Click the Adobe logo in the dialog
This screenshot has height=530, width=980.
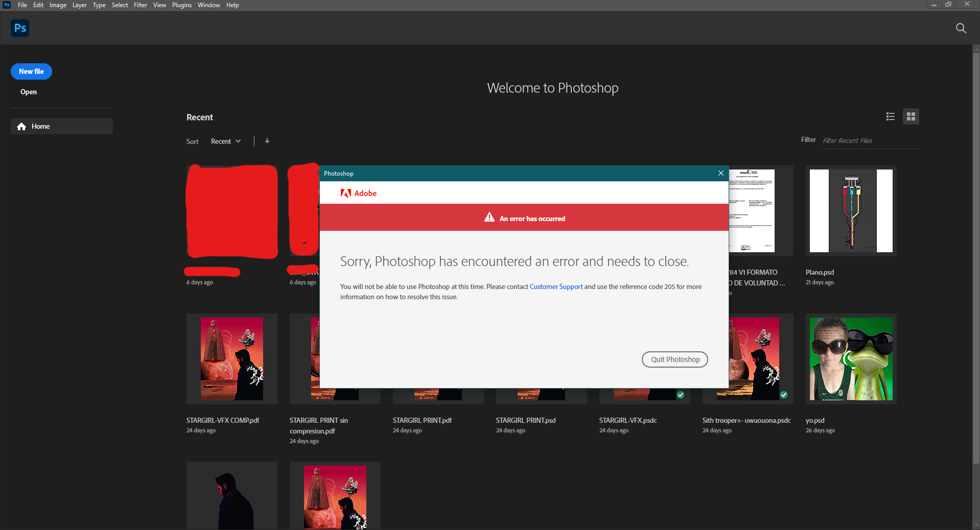tap(345, 193)
